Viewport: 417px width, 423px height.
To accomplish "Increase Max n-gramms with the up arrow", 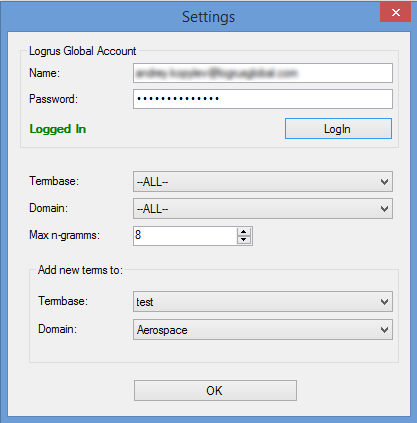I will click(244, 232).
